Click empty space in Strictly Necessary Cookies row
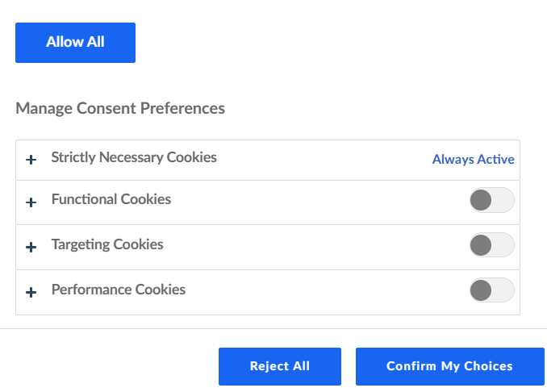The width and height of the screenshot is (547, 392). [323, 160]
